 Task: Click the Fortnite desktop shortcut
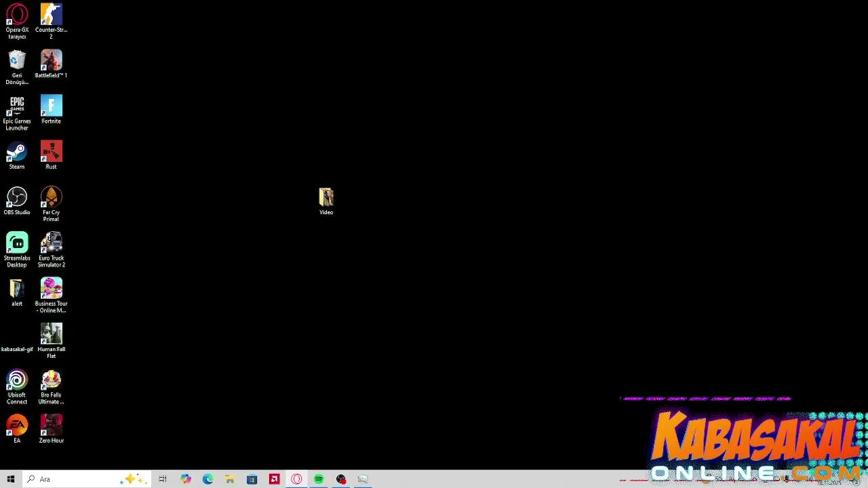[x=51, y=109]
